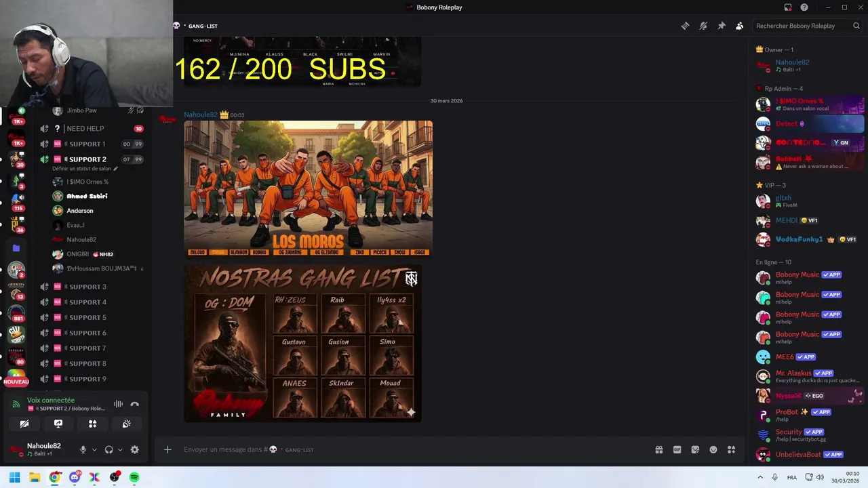
Task: Open the Mr. Alaskus bot profile
Action: (x=810, y=376)
